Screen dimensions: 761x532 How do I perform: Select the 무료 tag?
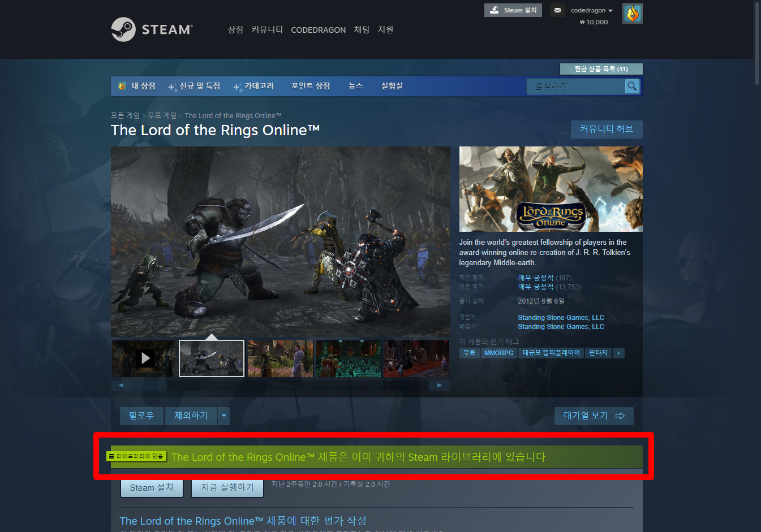point(469,353)
